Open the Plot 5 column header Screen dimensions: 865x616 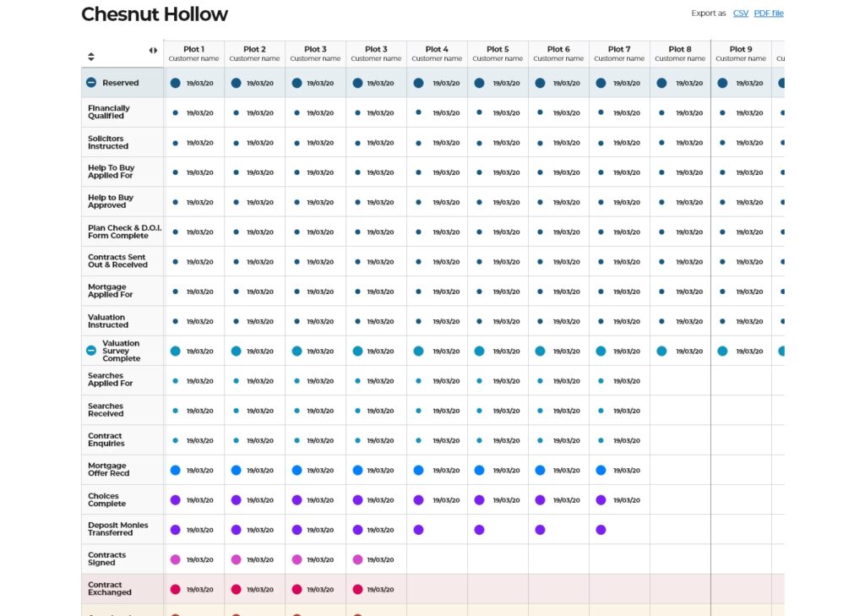pos(498,53)
